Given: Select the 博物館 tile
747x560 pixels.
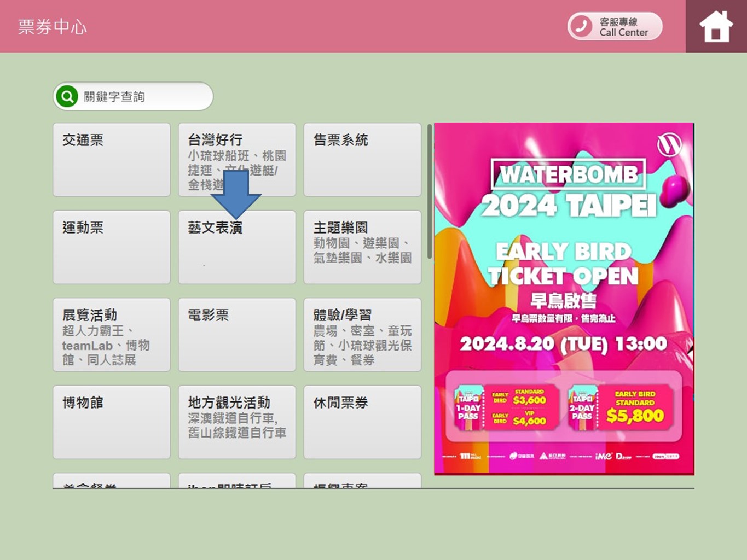Looking at the screenshot, I should click(112, 422).
